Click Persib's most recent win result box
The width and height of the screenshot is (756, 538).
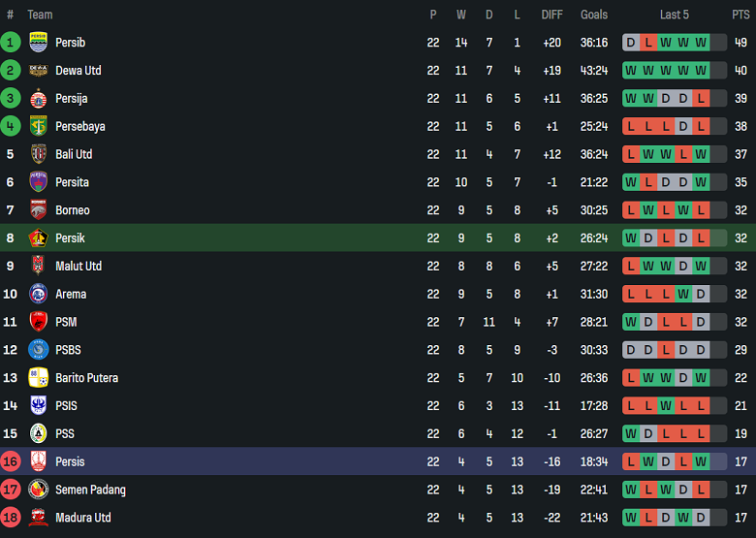click(701, 43)
